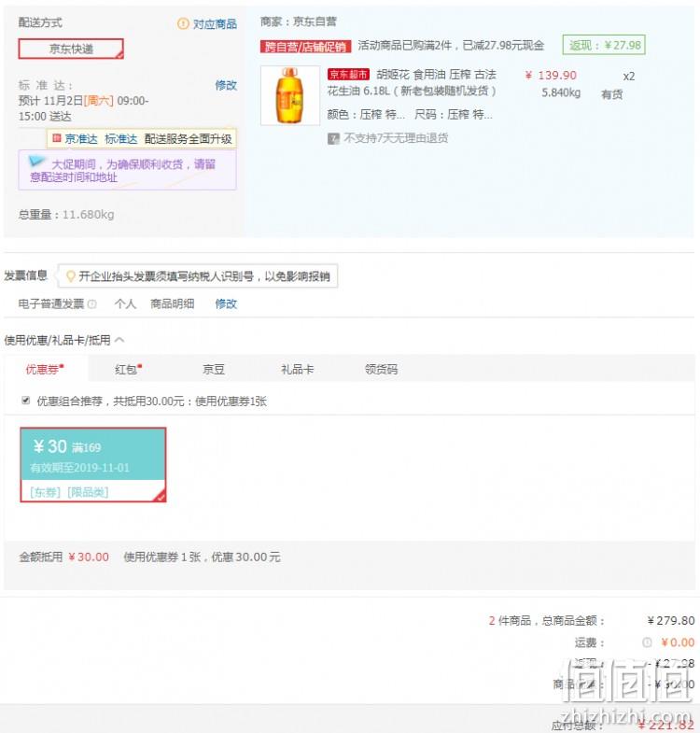The height and width of the screenshot is (733, 700).
Task: Click the info icon after 电子普通发票
Action: tap(92, 304)
